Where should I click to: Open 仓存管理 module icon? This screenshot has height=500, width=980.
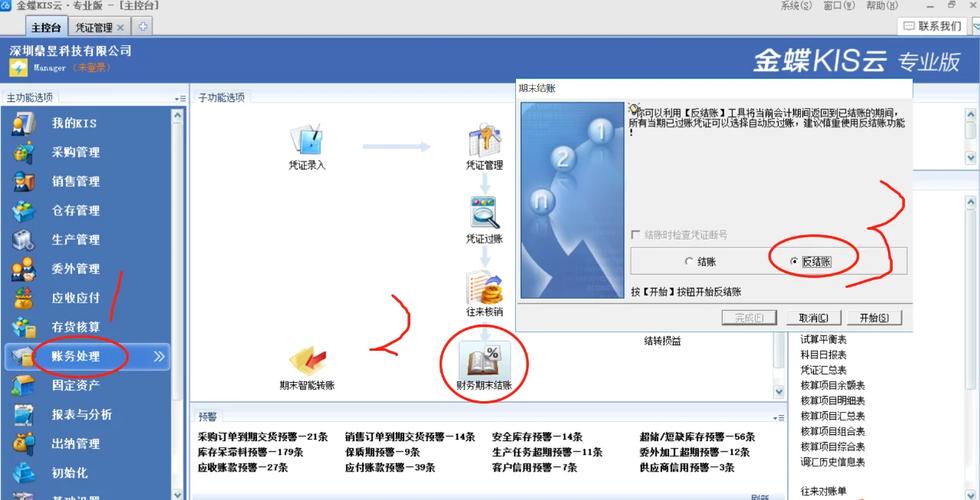[24, 211]
